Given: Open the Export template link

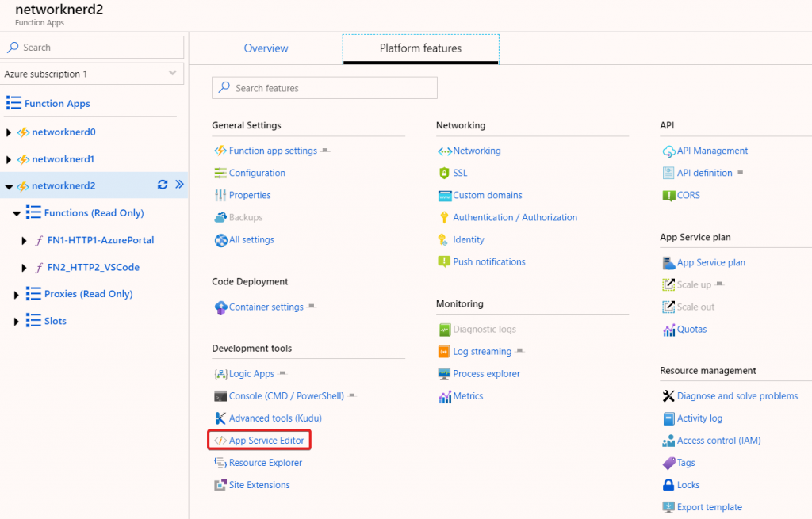Looking at the screenshot, I should (710, 507).
